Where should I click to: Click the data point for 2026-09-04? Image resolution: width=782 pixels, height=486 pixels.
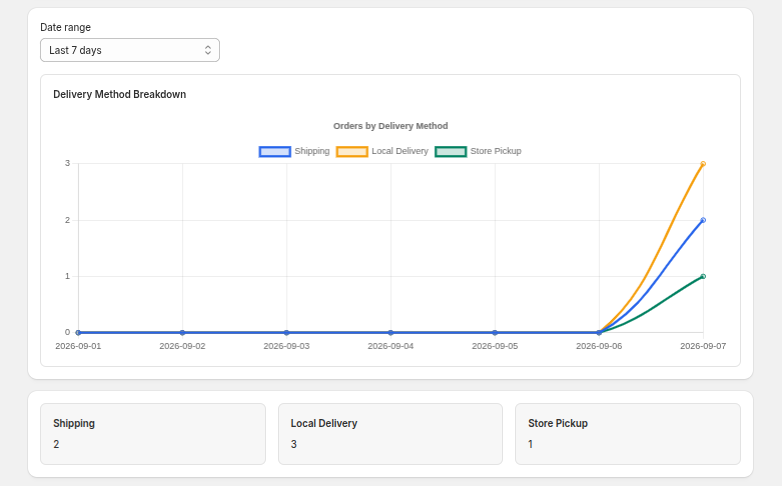391,332
